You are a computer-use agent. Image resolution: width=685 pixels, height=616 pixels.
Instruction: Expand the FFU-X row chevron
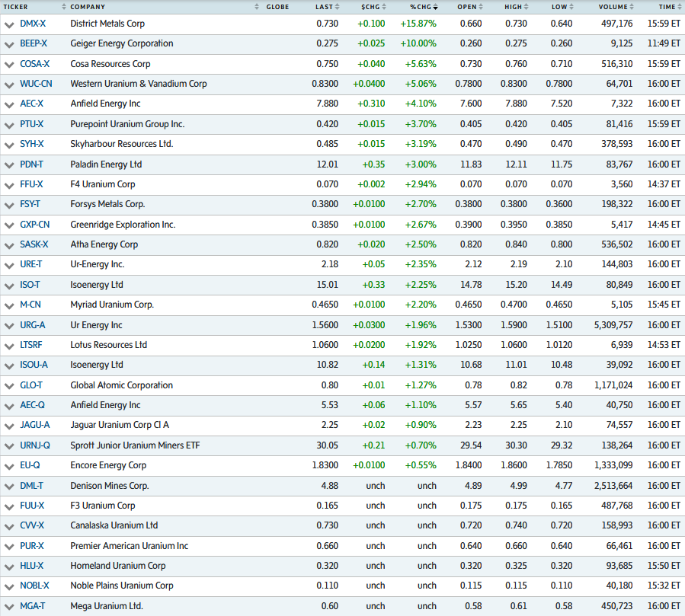(8, 185)
